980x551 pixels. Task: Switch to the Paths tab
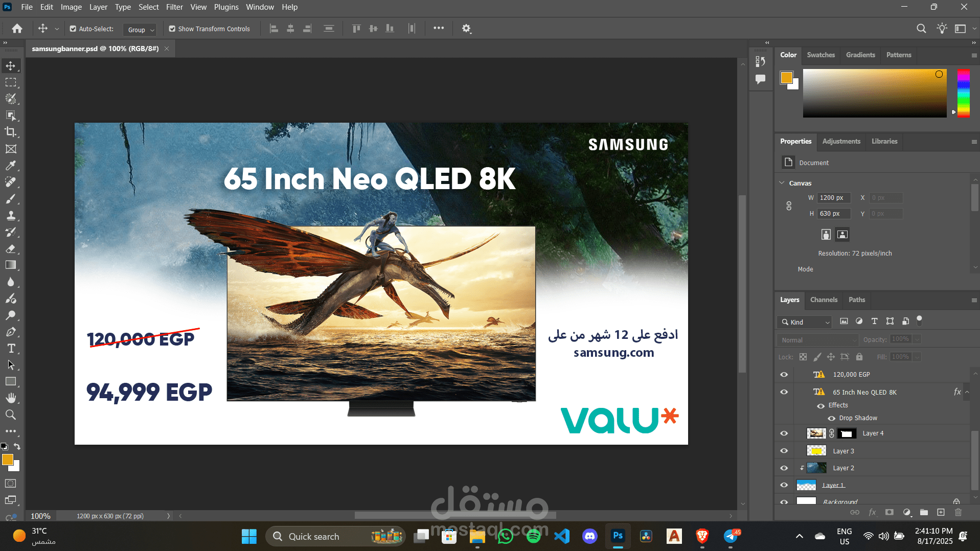(857, 300)
